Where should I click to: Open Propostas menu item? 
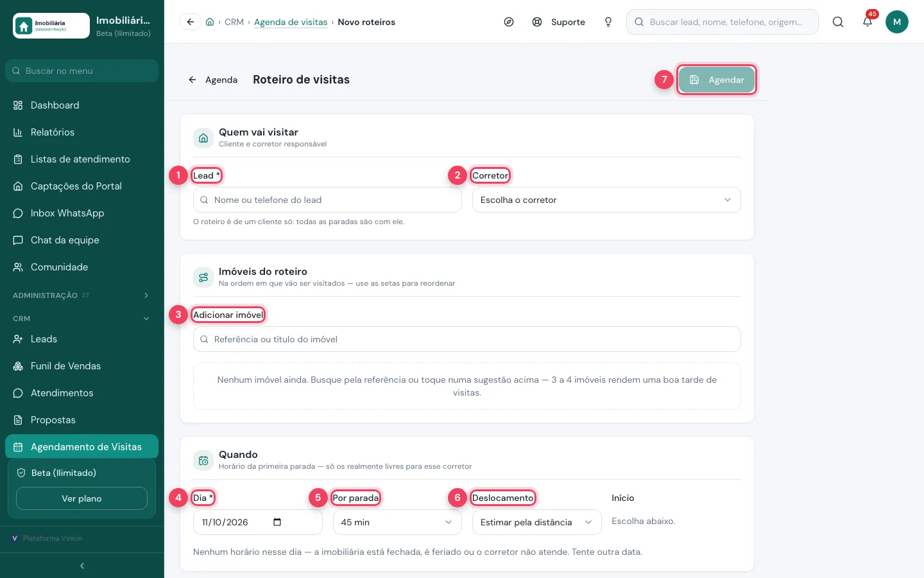click(82, 420)
